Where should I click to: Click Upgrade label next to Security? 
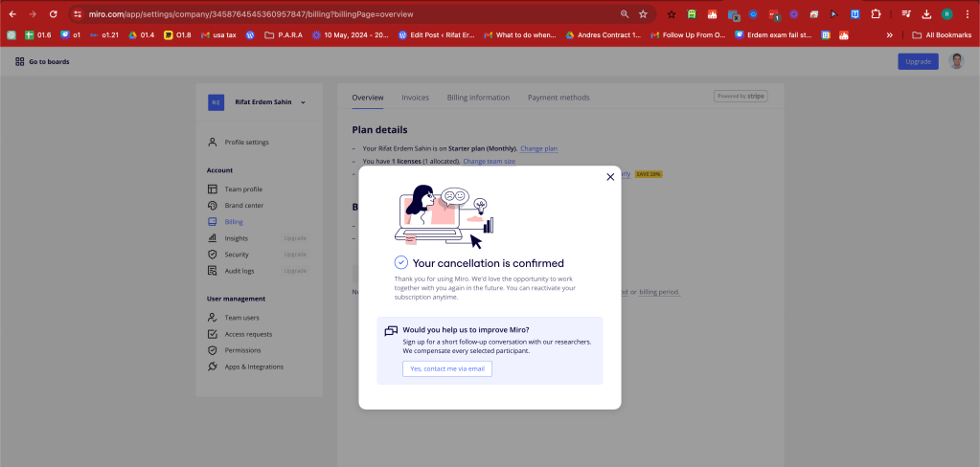(x=295, y=255)
